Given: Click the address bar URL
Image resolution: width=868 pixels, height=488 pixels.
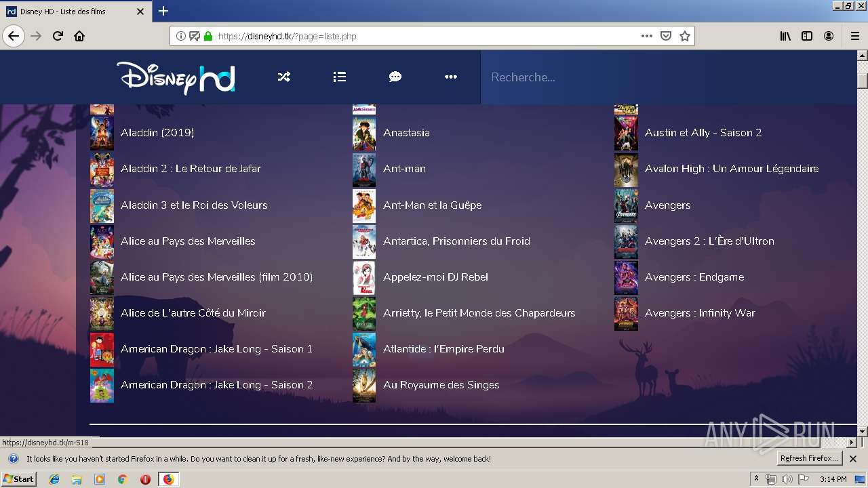Looking at the screenshot, I should tap(287, 36).
